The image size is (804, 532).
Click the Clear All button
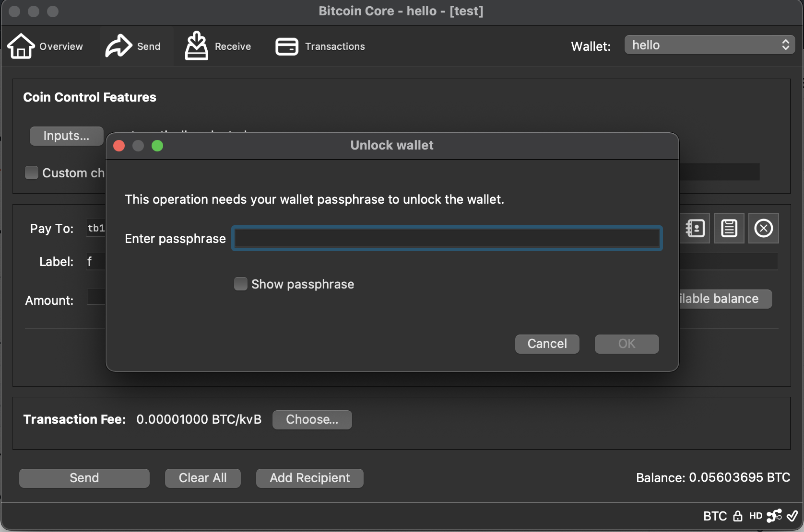pos(202,478)
